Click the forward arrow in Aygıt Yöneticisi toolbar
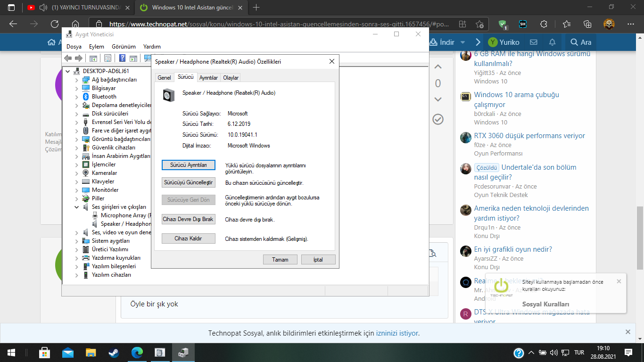This screenshot has height=362, width=644. pos(79,58)
